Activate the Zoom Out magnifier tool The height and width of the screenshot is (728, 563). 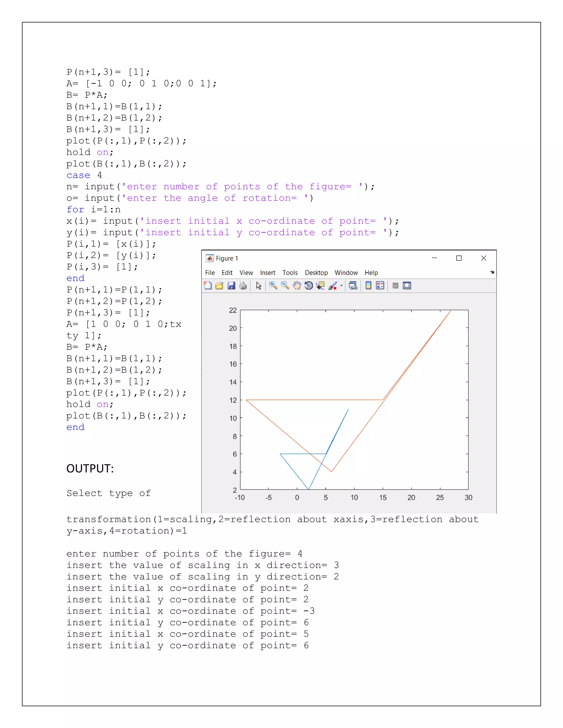point(285,286)
